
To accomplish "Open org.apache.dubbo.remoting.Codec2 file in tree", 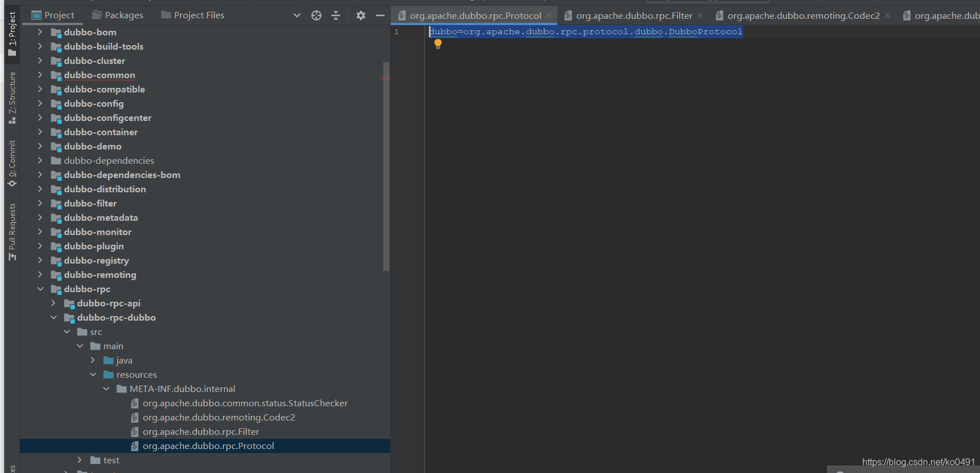I will click(219, 417).
